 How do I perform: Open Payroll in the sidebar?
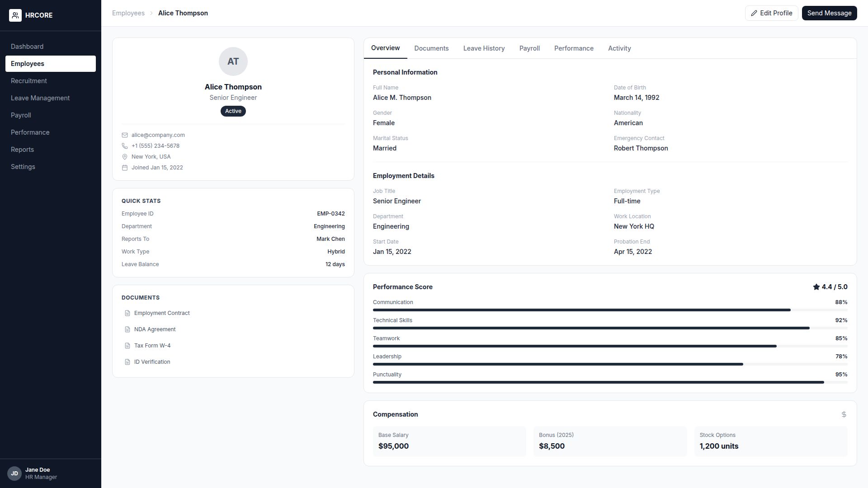tap(51, 115)
